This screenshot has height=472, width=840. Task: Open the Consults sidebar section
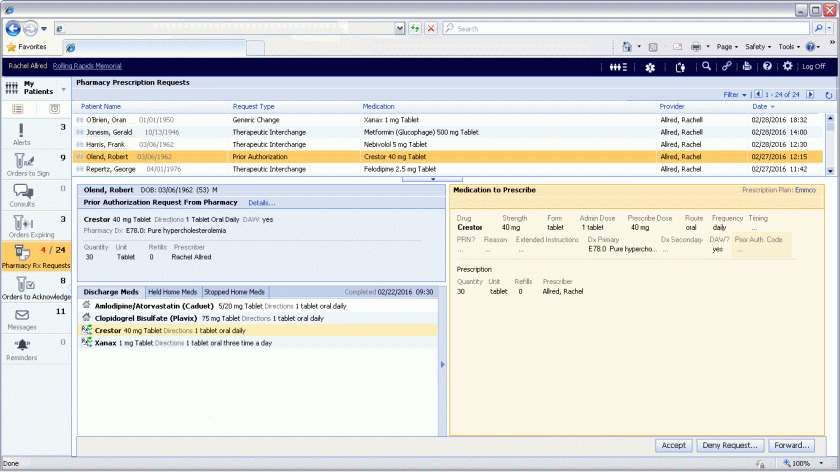tap(22, 196)
